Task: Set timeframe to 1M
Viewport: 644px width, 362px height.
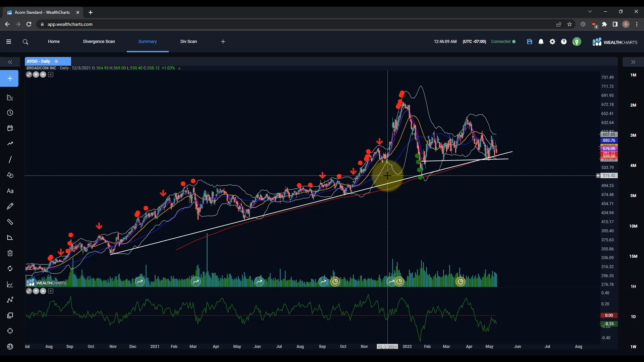Action: pos(633,75)
